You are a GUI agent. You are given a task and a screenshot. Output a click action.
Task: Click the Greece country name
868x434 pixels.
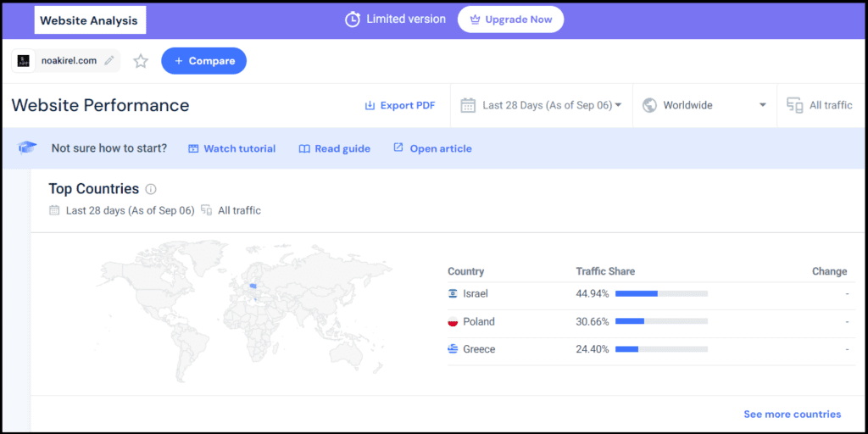click(x=479, y=349)
